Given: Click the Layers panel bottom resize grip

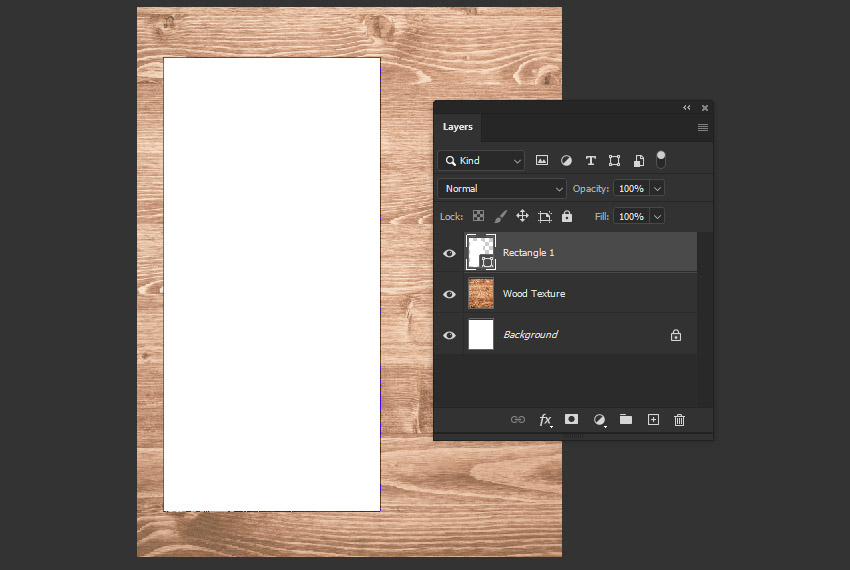Looking at the screenshot, I should (x=573, y=436).
